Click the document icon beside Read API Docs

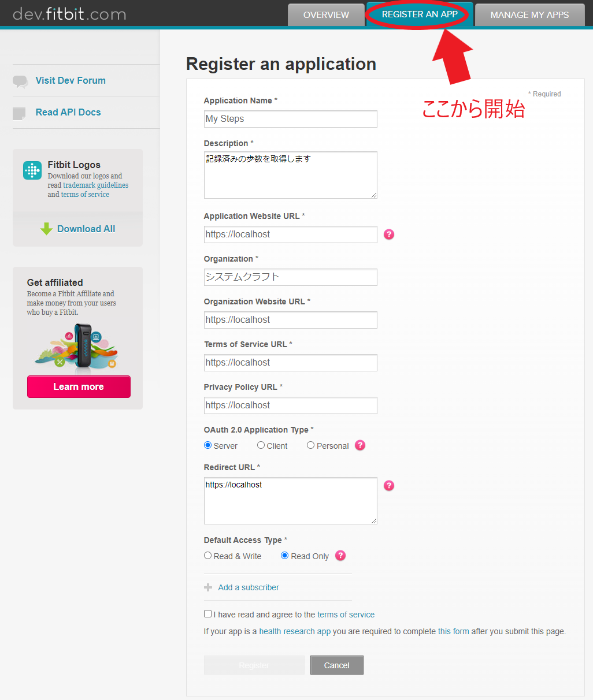tap(20, 111)
